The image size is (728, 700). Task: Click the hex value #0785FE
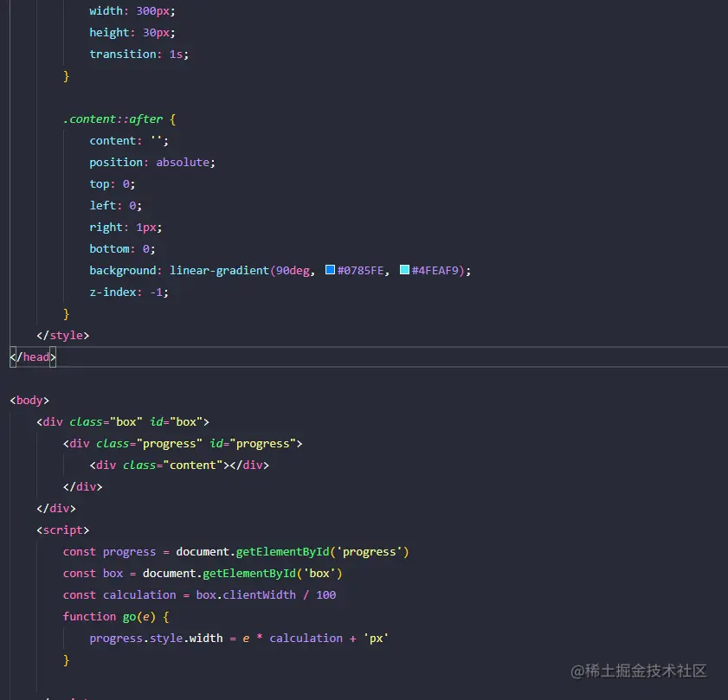pos(360,271)
